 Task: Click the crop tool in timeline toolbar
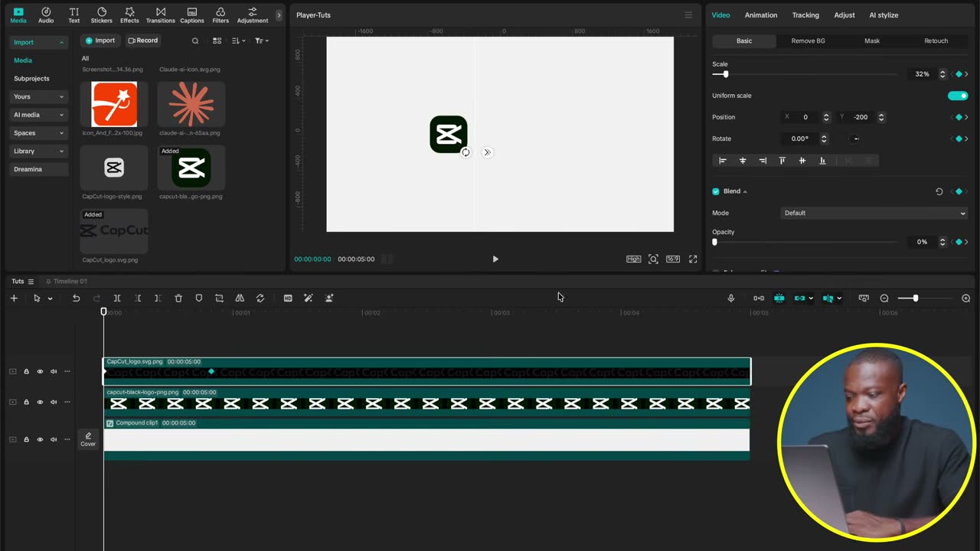[219, 298]
